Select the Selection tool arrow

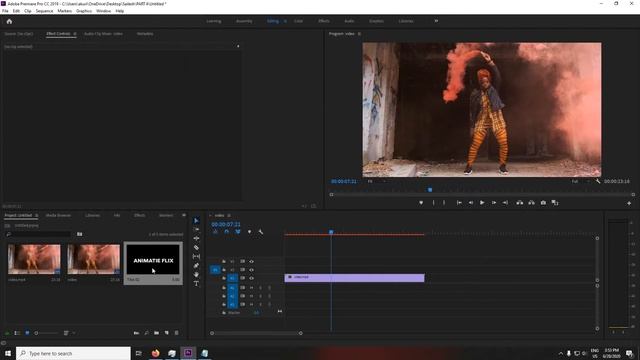tap(196, 220)
